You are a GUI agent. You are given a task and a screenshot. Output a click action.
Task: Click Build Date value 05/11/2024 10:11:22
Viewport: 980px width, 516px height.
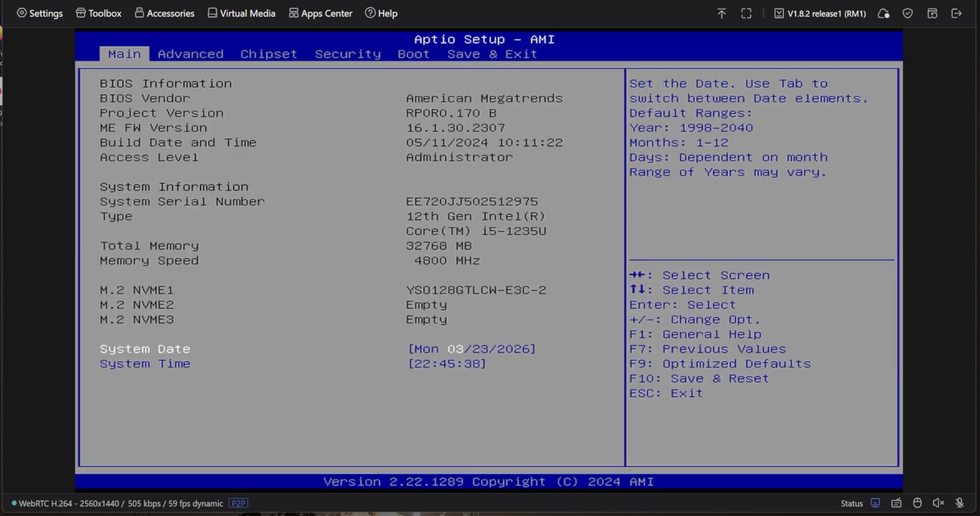pos(484,142)
